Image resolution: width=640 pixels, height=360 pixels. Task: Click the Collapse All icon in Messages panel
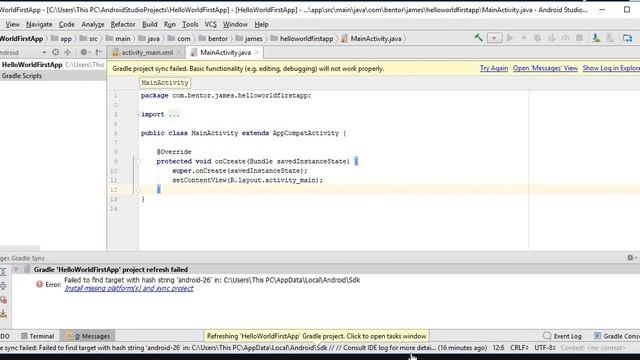[x=4, y=286]
